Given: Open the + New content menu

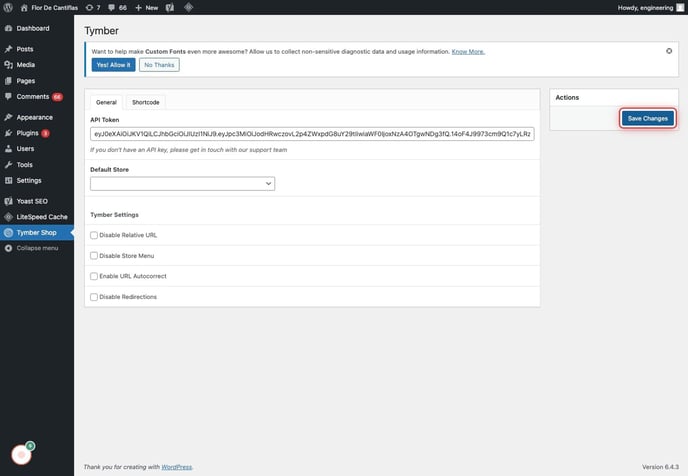Looking at the screenshot, I should click(x=147, y=7).
